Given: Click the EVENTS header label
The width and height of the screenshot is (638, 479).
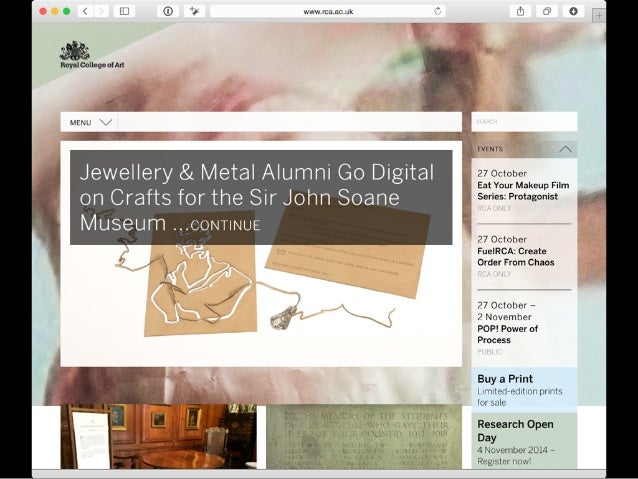Looking at the screenshot, I should [490, 149].
